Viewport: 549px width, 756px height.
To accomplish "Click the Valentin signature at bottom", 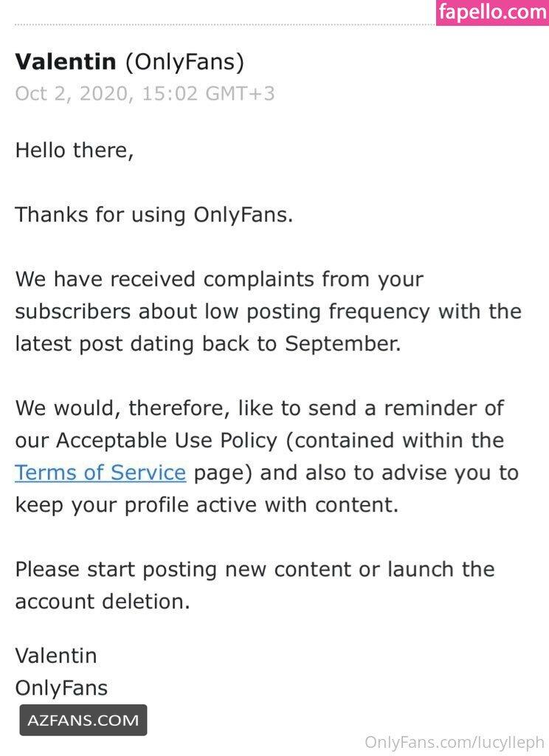I will pyautogui.click(x=56, y=656).
